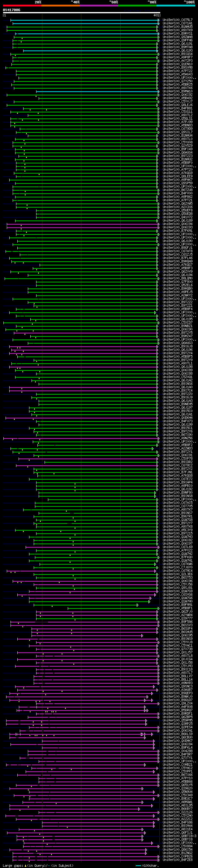The width and height of the screenshot is (198, 868).
Task: Select the UniRef100_C6T1A1 hit label
Action: 178,23
